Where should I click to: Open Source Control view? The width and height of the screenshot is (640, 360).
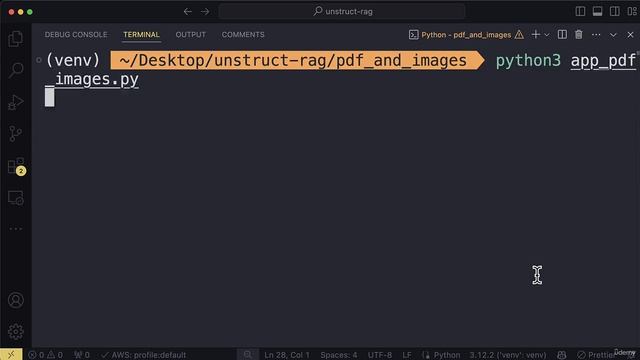click(x=16, y=133)
